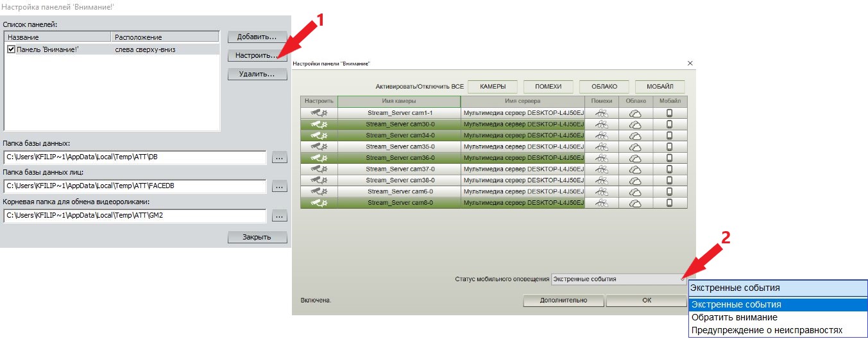The height and width of the screenshot is (339, 868).
Task: Open the mobile notification status dropdown
Action: 618,279
